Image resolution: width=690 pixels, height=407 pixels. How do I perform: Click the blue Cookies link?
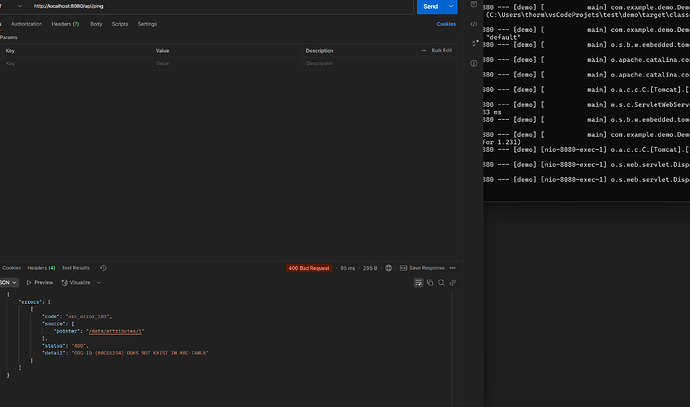pos(446,24)
